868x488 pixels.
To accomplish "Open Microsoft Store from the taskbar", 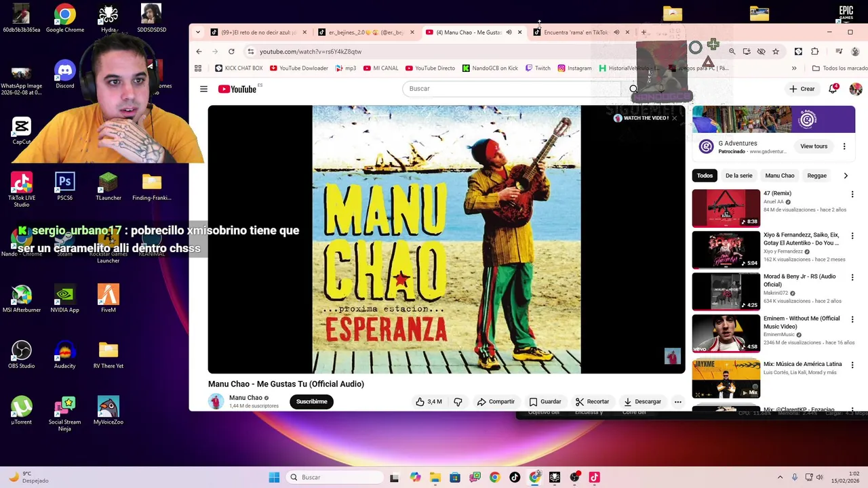I will pyautogui.click(x=454, y=477).
